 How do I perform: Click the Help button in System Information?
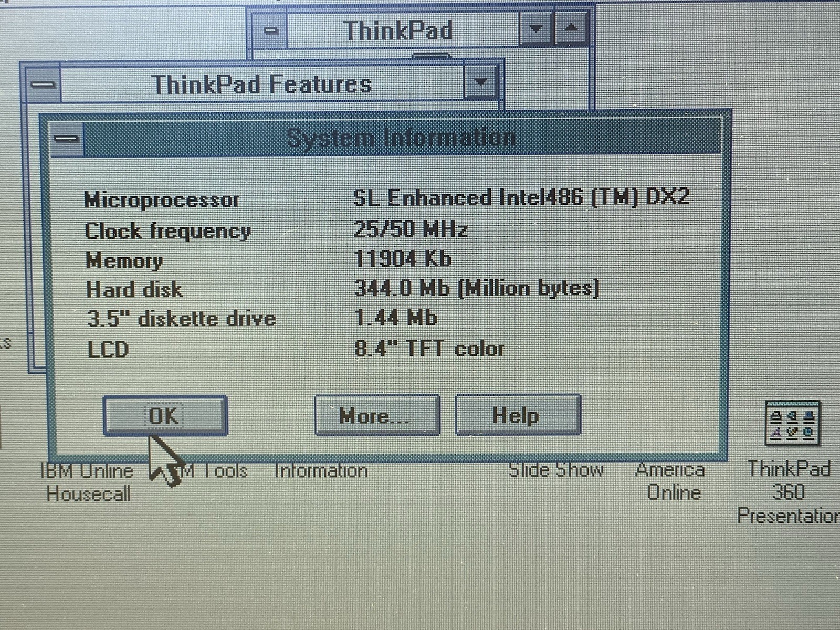[518, 415]
